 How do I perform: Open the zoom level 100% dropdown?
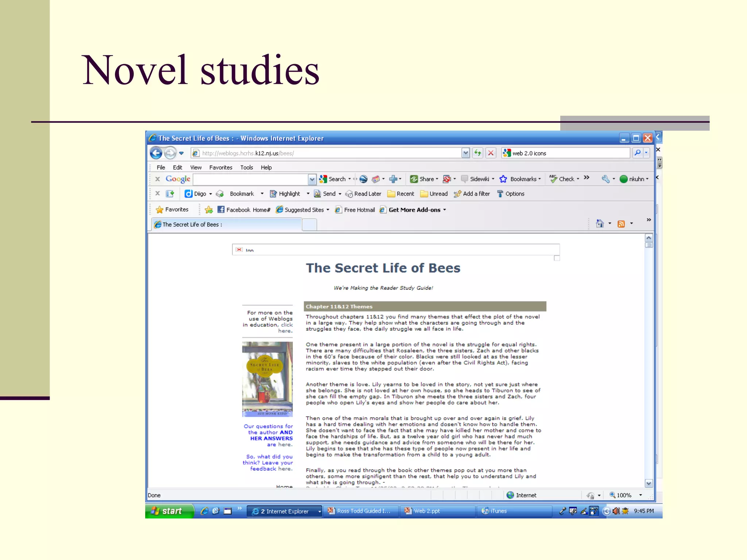(640, 495)
